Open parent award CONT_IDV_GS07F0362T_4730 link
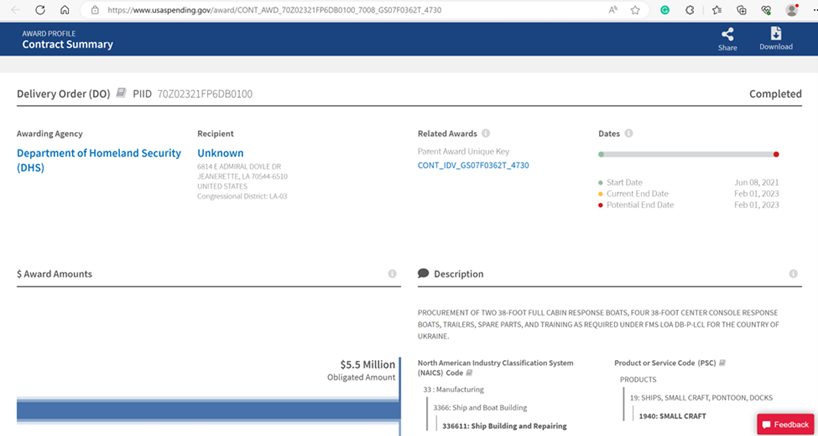This screenshot has height=436, width=818. [473, 165]
